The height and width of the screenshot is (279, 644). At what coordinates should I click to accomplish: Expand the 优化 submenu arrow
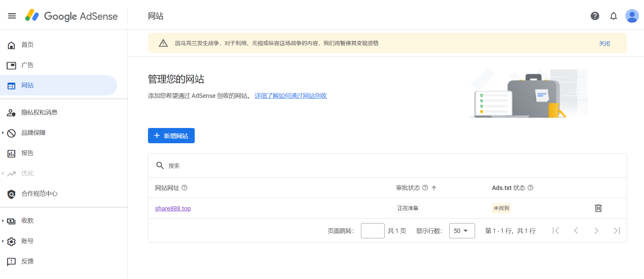click(x=3, y=173)
